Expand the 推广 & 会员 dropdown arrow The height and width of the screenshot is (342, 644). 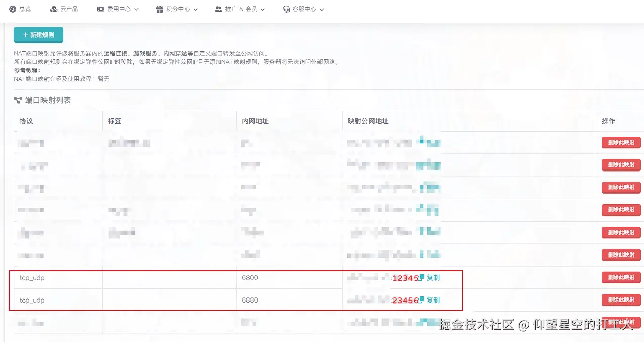(x=262, y=9)
